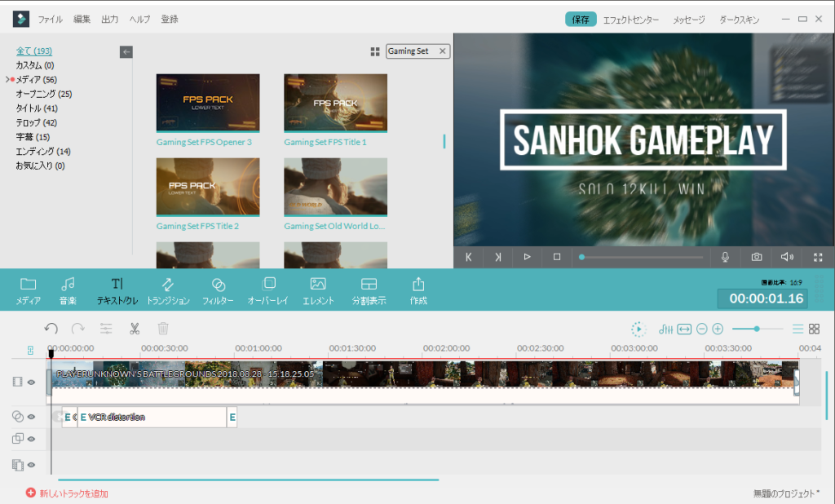The image size is (835, 504).
Task: Open the 登録 menu
Action: (170, 20)
